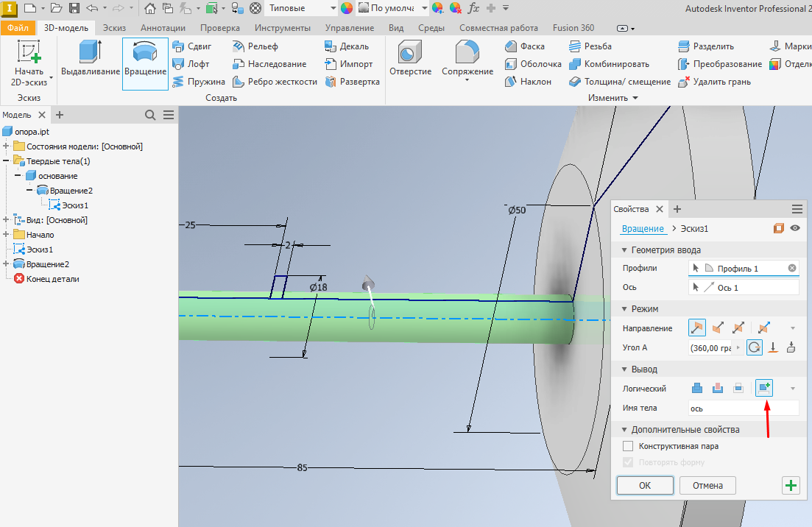Choose the Sweep (Сдвиг) tool

click(x=192, y=46)
